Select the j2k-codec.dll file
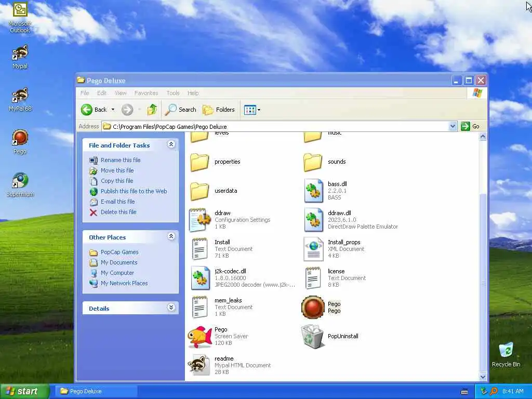532x399 pixels. point(242,278)
